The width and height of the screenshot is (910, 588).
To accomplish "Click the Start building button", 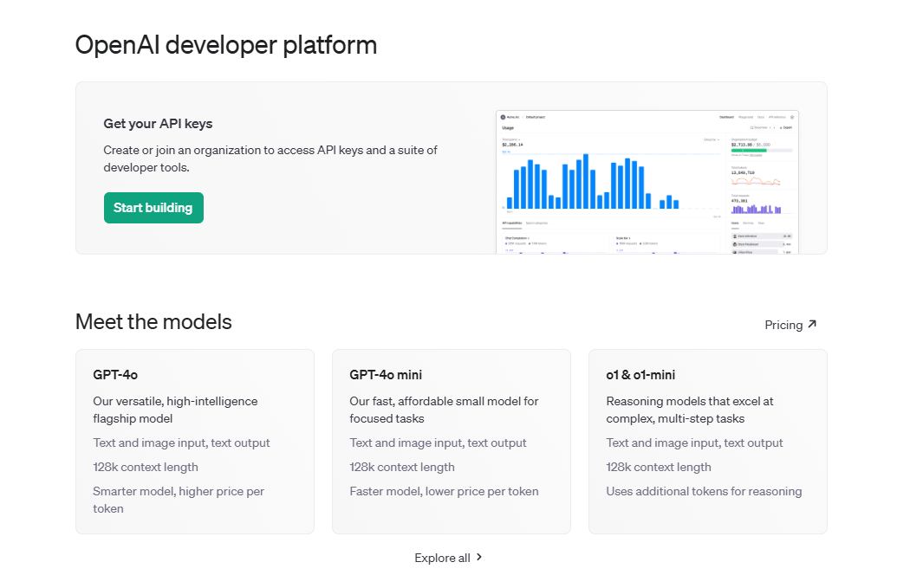I will click(153, 208).
